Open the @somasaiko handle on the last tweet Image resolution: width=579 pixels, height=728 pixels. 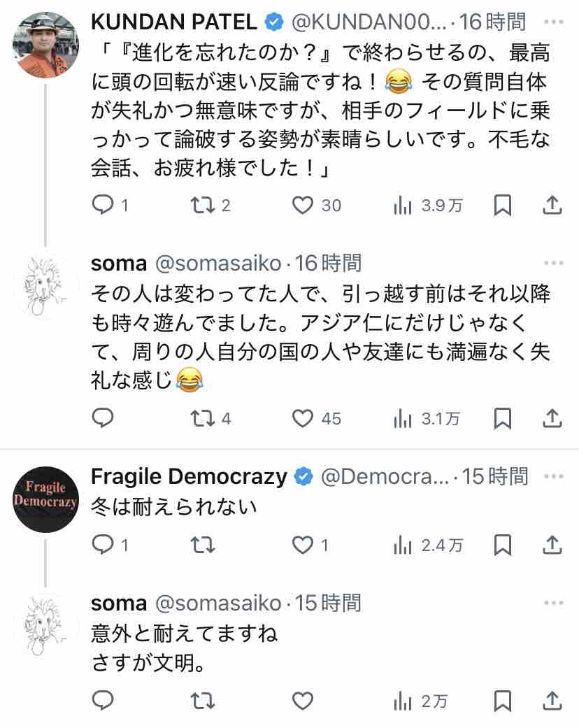coord(217,603)
